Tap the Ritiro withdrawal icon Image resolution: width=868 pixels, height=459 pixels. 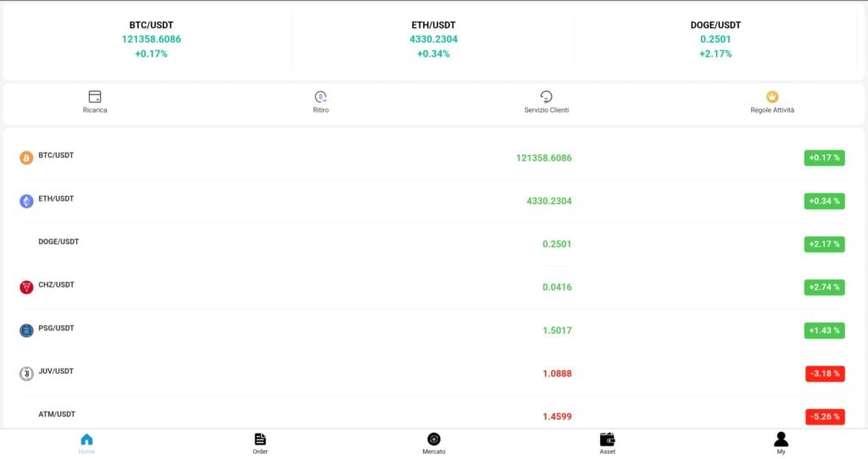pyautogui.click(x=320, y=97)
